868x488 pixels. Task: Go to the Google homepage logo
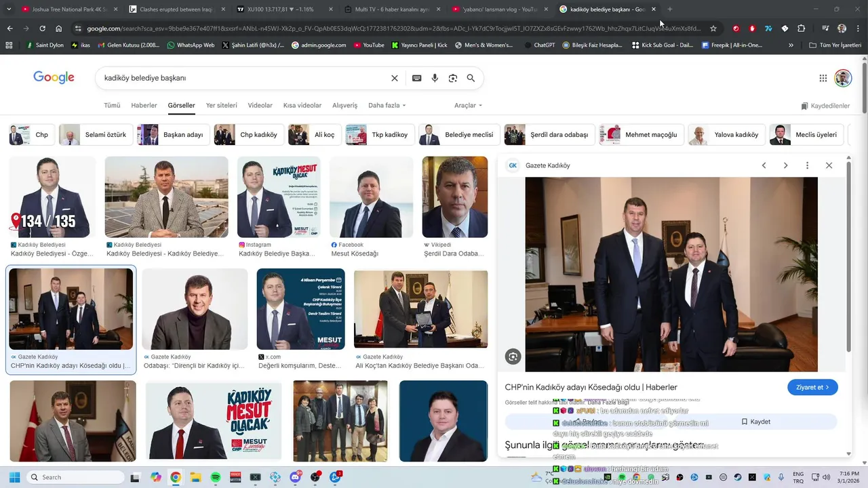coord(54,78)
